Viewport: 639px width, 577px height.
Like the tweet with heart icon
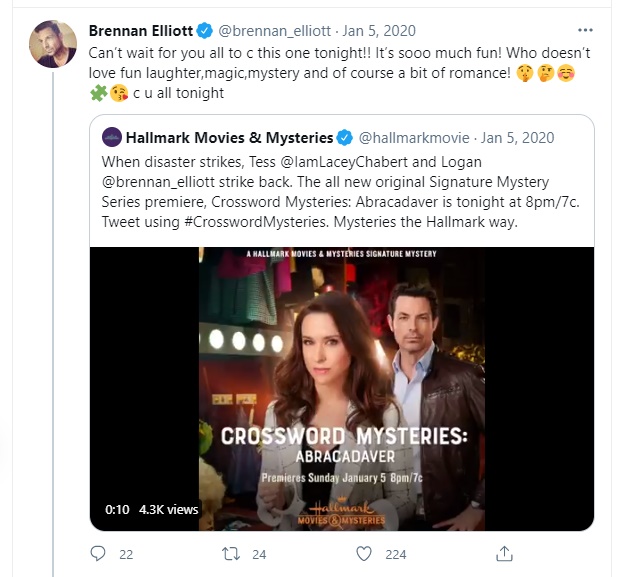click(x=364, y=553)
